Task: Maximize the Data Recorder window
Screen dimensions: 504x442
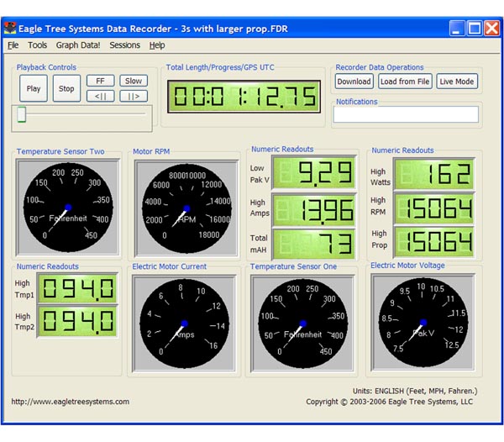Action: point(475,29)
